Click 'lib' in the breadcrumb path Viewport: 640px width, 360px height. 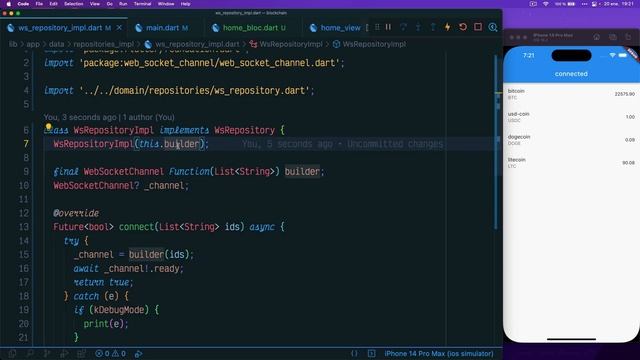coord(13,44)
